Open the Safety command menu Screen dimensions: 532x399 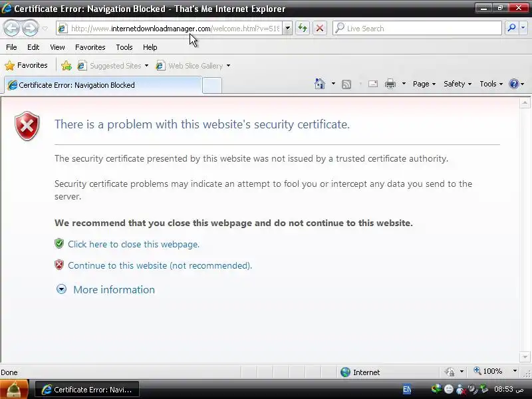[458, 84]
